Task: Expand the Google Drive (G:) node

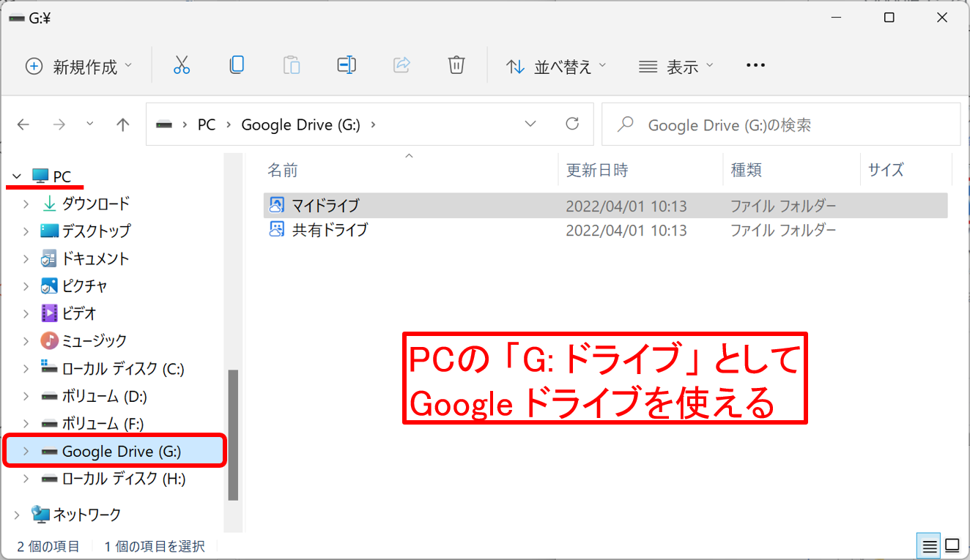Action: click(26, 452)
